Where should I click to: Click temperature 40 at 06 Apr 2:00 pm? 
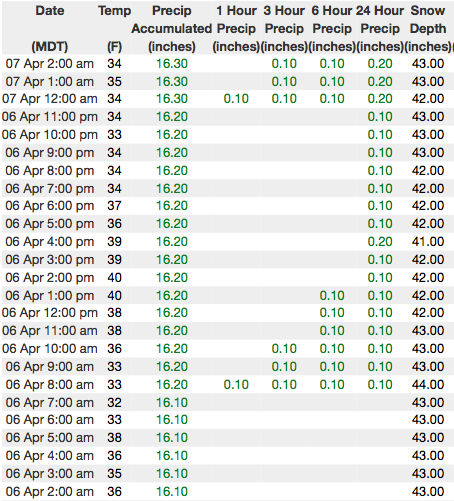click(114, 277)
